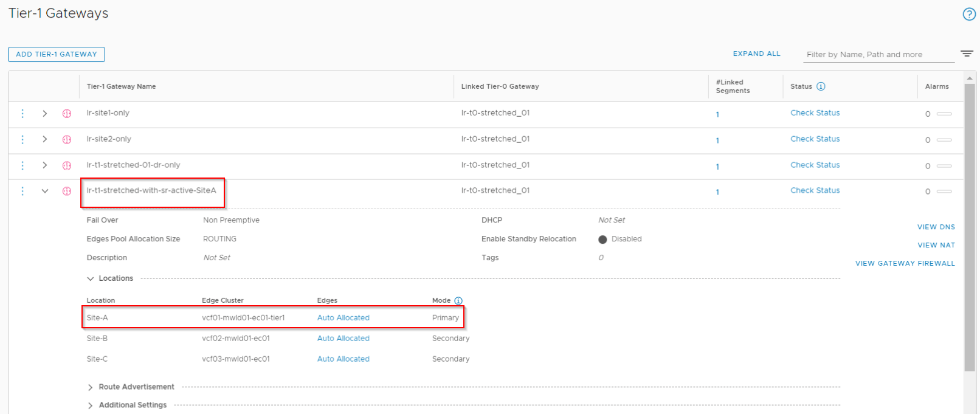Screen dimensions: 980x414
Task: Open linked segments count for lr-t1-stretched-with-sr-active-SiteA
Action: (x=717, y=192)
